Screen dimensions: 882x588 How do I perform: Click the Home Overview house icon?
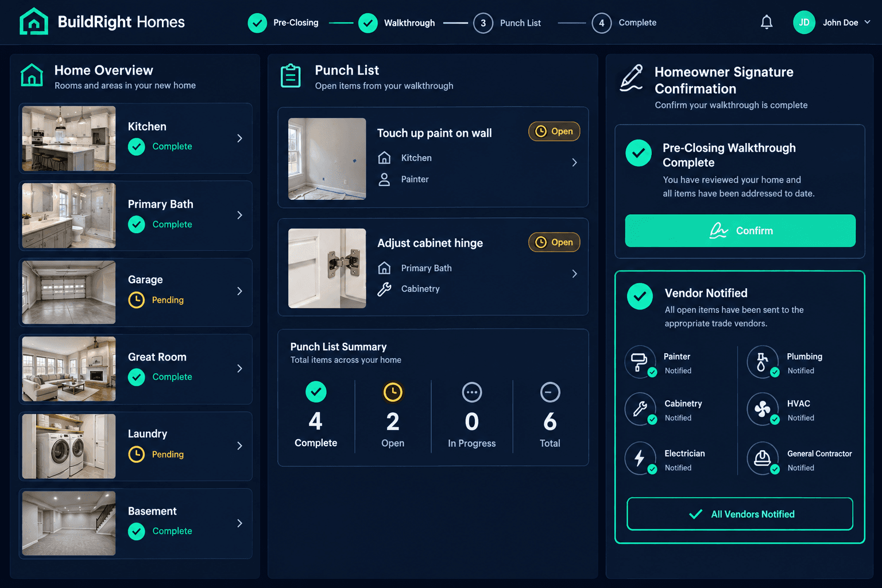(x=32, y=75)
